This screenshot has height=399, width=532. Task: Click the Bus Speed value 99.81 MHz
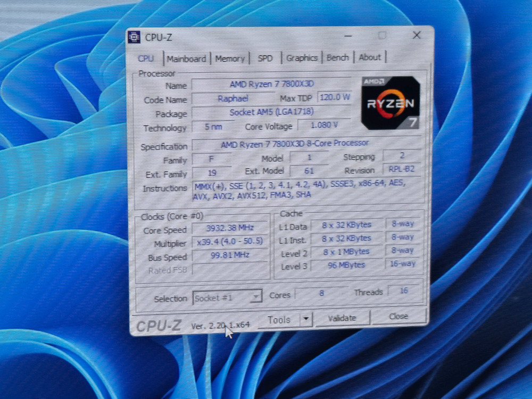[x=230, y=255]
